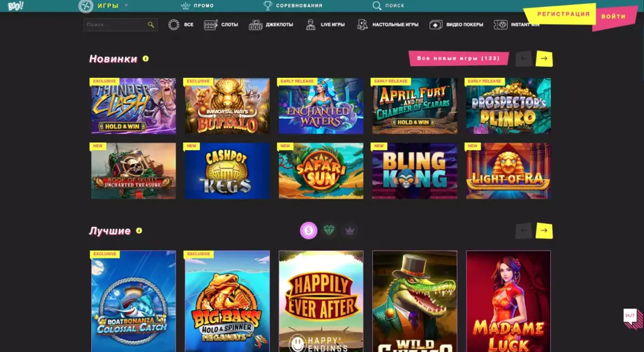Open the Safari Sun game thumbnail

point(321,170)
